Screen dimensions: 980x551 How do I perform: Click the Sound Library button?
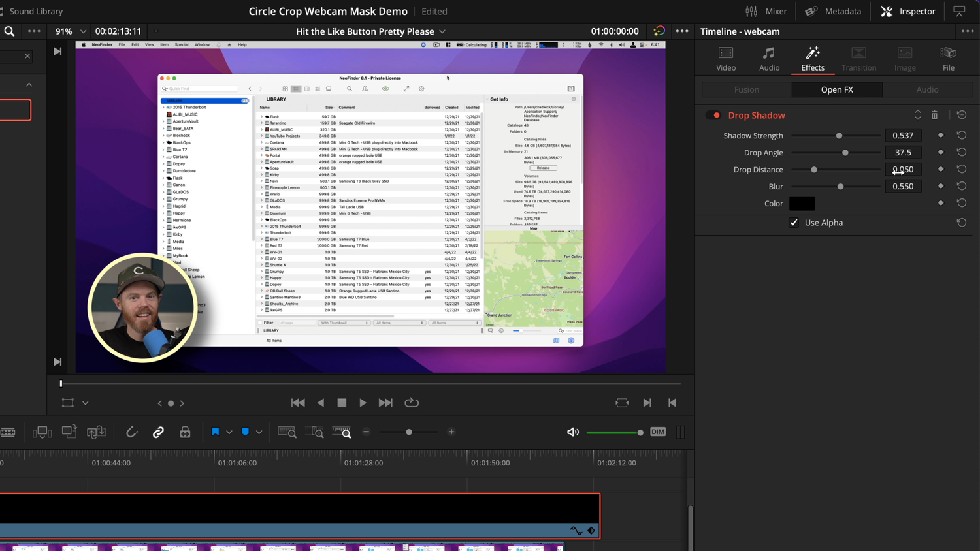[x=37, y=11]
